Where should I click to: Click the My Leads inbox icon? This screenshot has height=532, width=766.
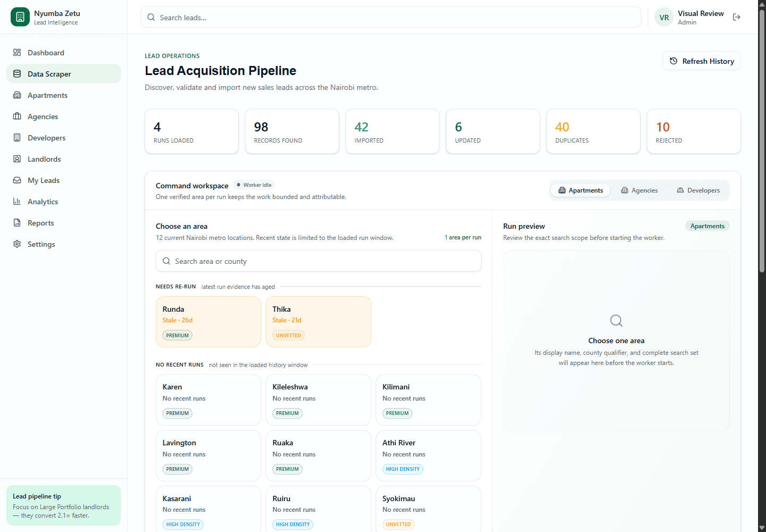[x=17, y=180]
